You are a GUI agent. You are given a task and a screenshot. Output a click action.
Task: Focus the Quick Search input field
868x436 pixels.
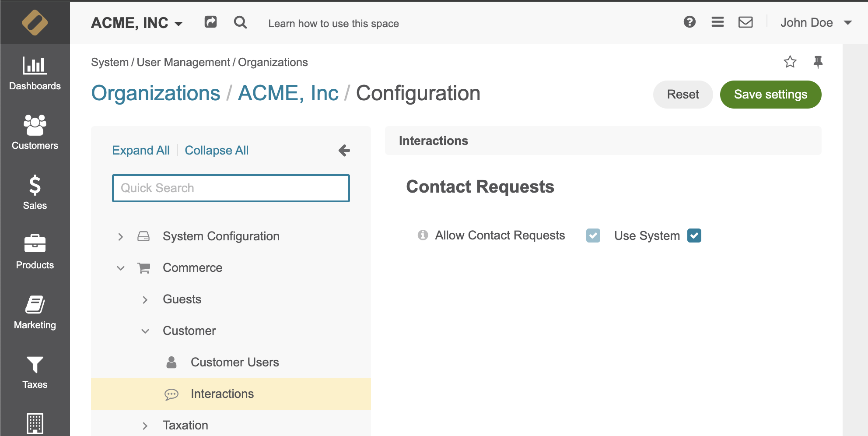coord(231,188)
